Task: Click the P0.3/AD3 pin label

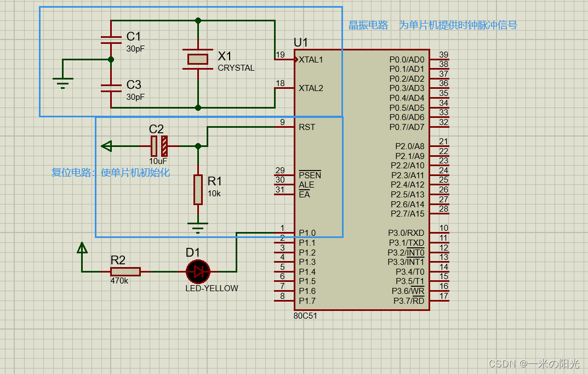Action: [407, 88]
